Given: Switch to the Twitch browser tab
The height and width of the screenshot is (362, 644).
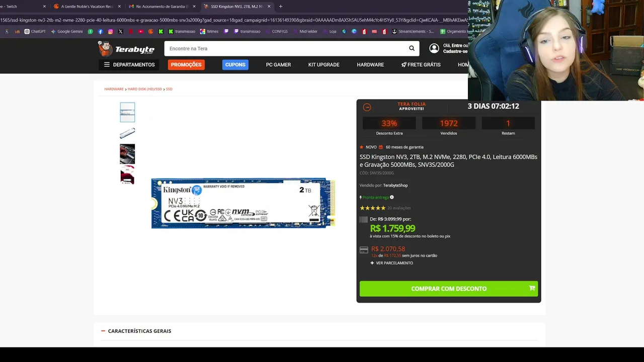Looking at the screenshot, I should [23, 7].
